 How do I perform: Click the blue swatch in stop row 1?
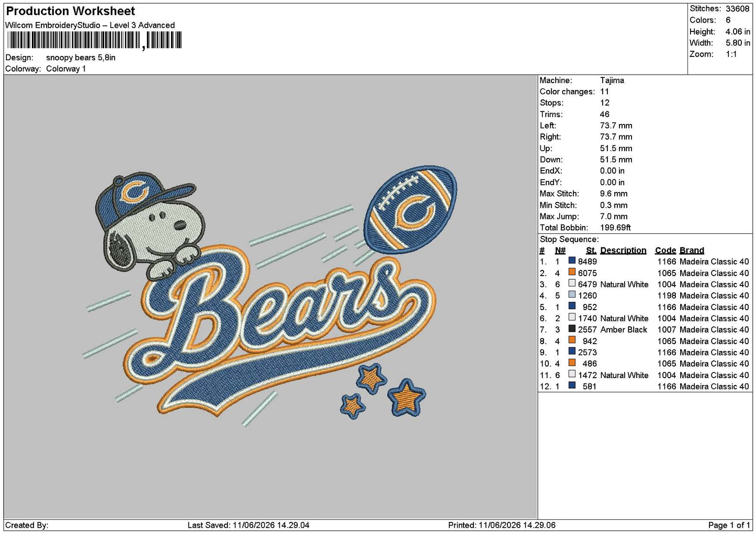click(x=572, y=261)
